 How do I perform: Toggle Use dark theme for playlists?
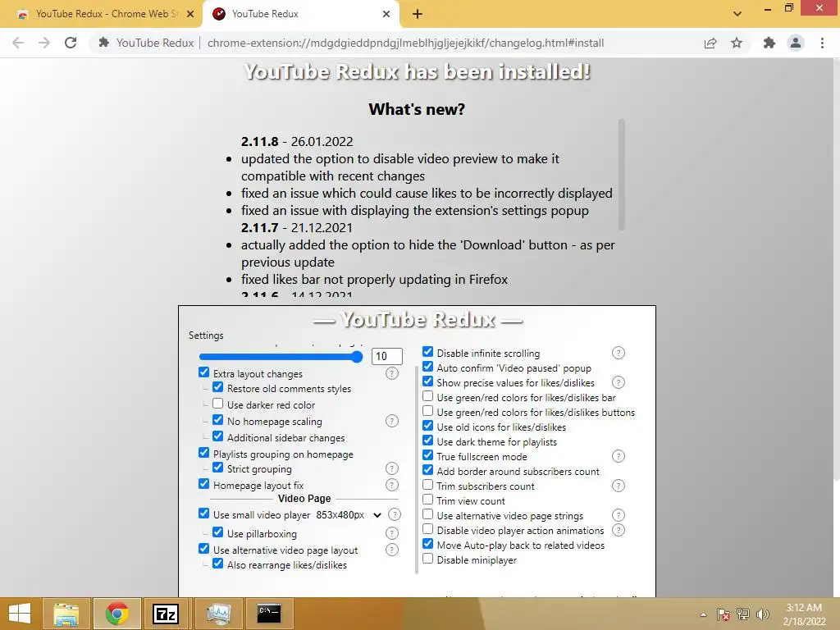(x=427, y=441)
